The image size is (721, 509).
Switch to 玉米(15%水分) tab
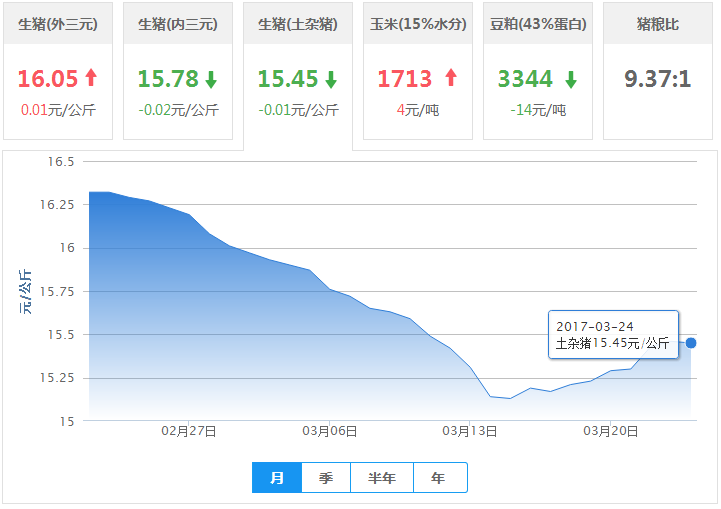coord(417,24)
